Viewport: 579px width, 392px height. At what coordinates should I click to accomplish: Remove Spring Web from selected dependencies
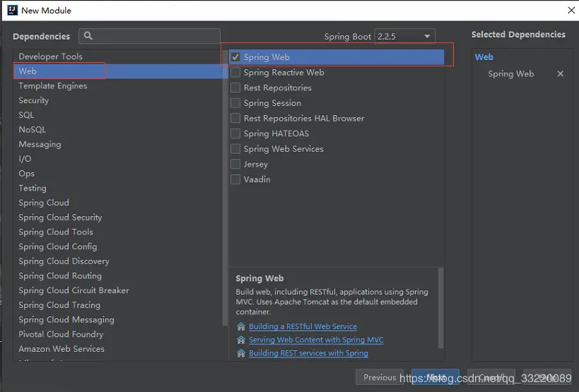(560, 73)
